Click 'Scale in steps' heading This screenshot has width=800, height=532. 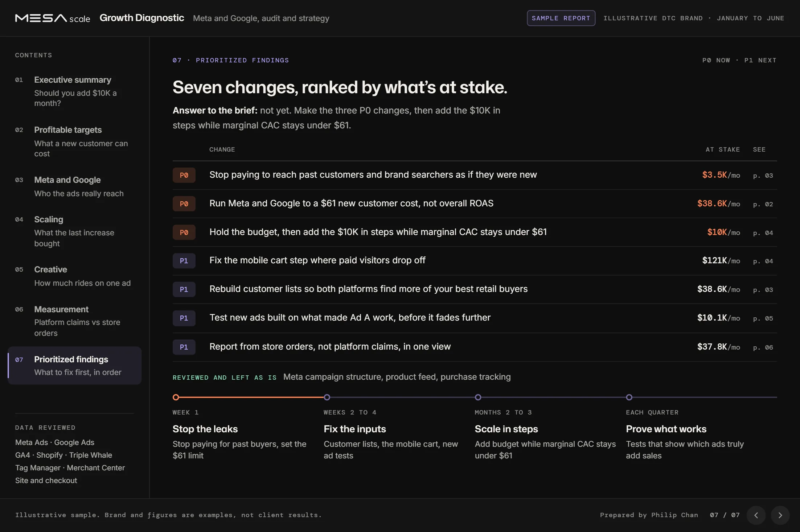click(x=506, y=429)
